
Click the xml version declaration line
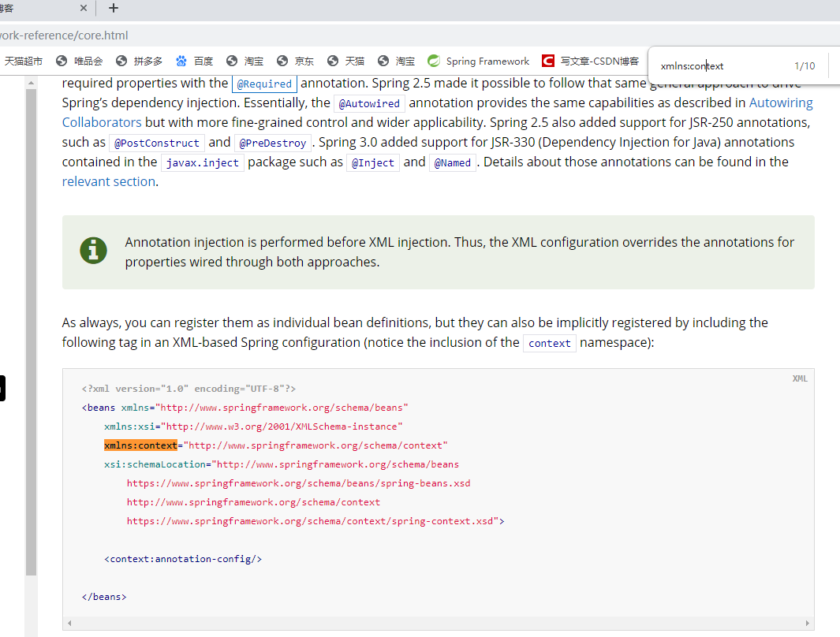tap(189, 389)
